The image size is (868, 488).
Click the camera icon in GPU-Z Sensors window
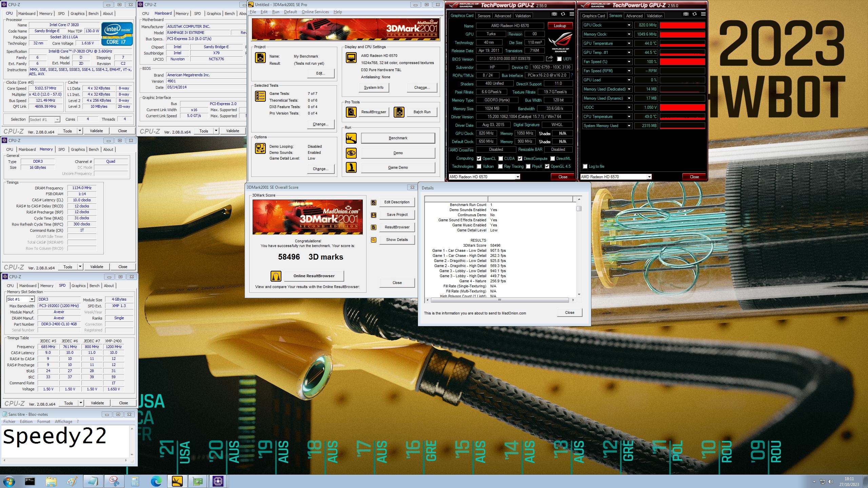(686, 14)
